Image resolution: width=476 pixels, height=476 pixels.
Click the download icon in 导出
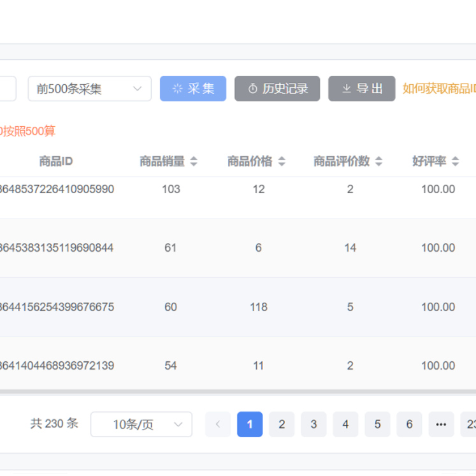(347, 89)
